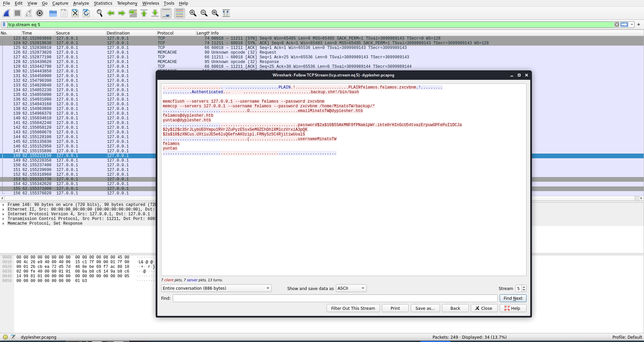Open the Entire conversation dropdown
Image resolution: width=644 pixels, height=342 pixels.
click(216, 288)
